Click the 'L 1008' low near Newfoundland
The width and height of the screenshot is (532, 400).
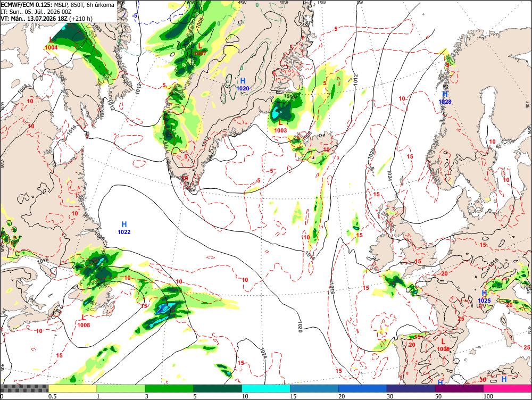(84, 321)
